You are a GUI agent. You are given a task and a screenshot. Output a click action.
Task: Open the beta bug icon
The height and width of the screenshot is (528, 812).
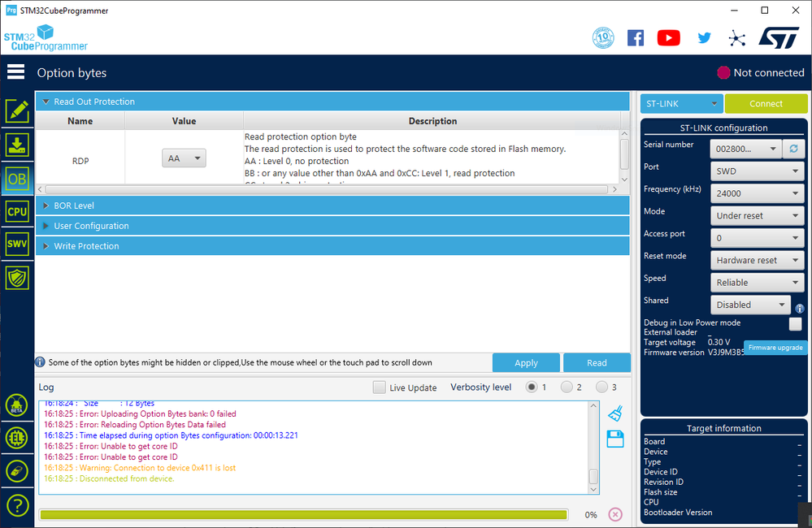coord(17,405)
